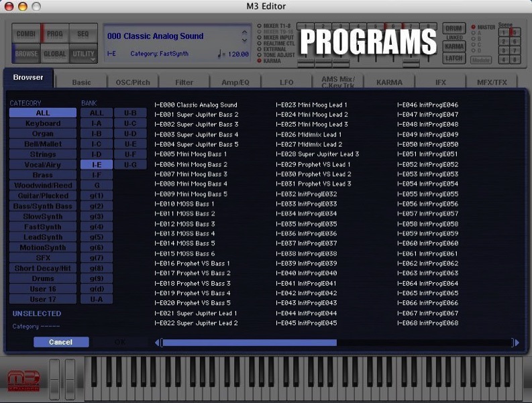Select Scene 5 button
This screenshot has height=403, width=532.
point(515,33)
